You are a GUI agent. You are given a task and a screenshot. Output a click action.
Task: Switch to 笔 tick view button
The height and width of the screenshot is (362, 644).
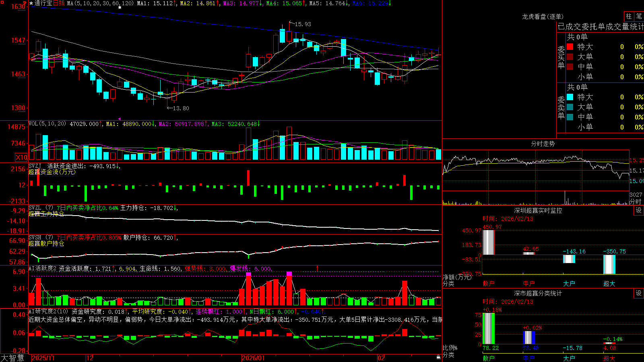(x=639, y=16)
